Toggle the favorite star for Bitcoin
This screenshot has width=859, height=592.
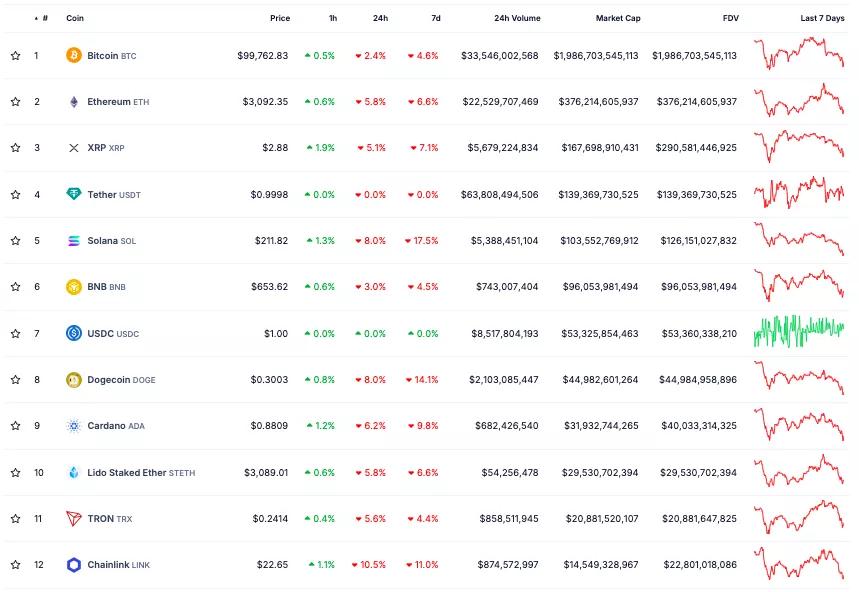(x=15, y=55)
